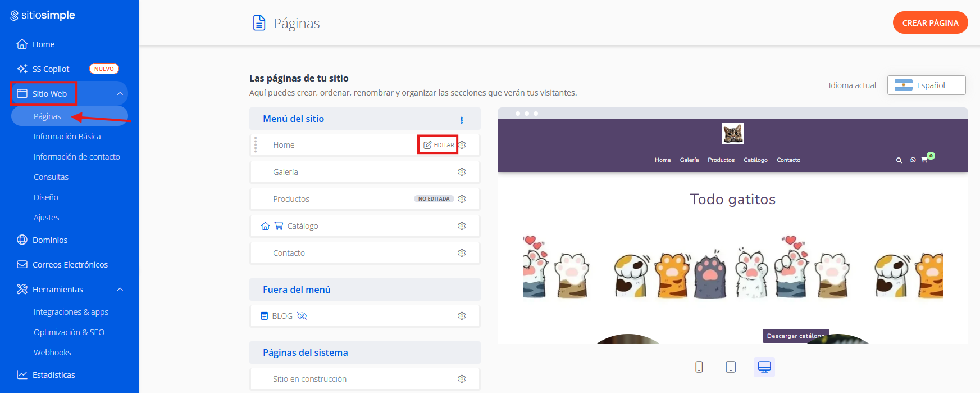Switch preview to tablet view
Viewport: 980px width, 393px height.
coord(731,367)
